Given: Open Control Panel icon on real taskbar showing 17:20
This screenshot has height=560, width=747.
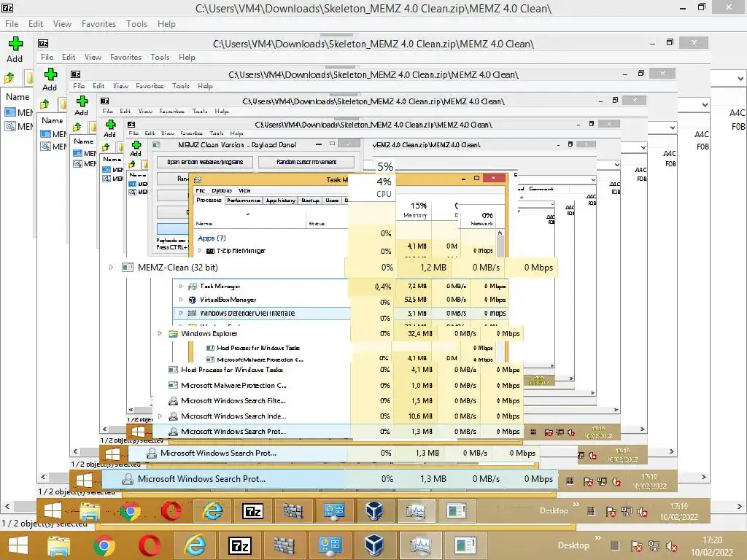Looking at the screenshot, I should (330, 545).
